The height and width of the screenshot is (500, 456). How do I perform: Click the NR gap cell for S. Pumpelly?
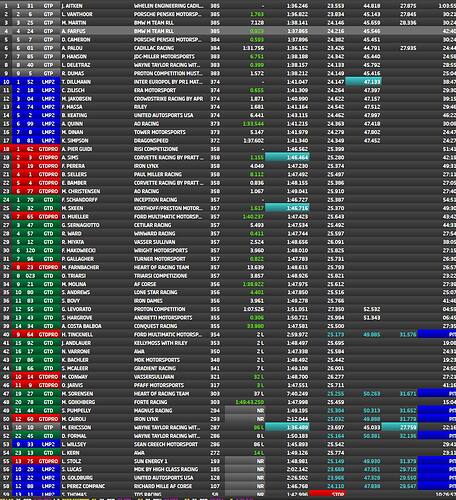(x=245, y=410)
